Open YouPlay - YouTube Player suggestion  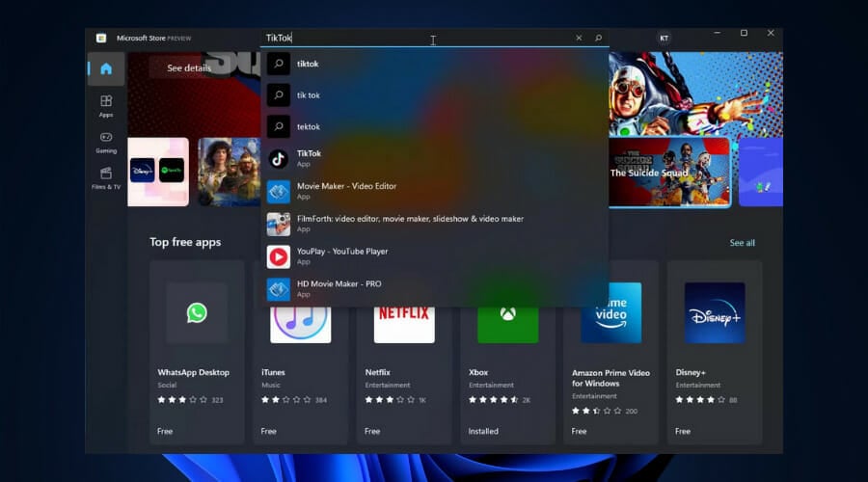click(x=435, y=256)
